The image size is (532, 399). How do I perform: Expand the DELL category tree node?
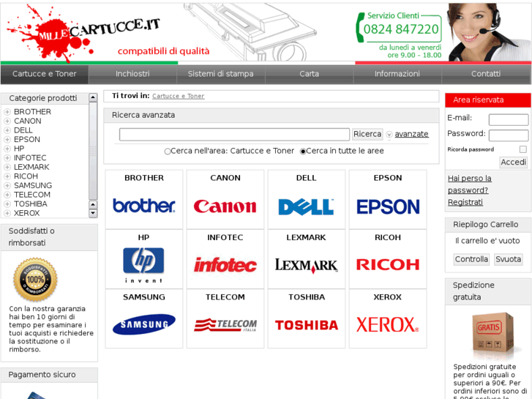tap(7, 130)
